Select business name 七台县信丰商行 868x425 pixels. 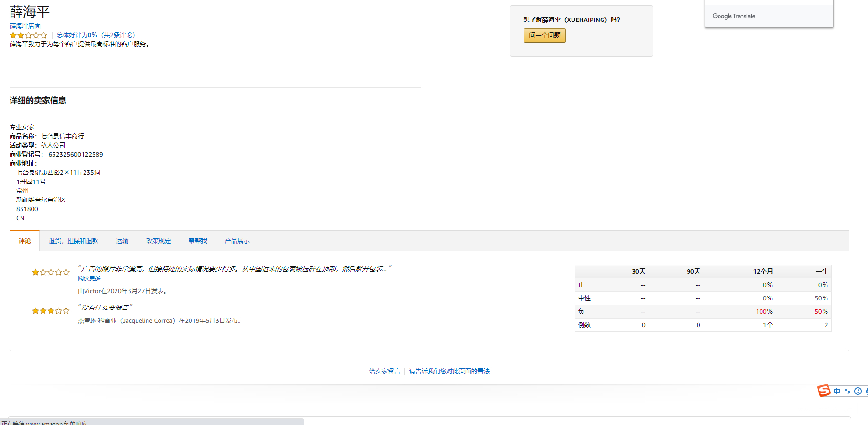point(63,136)
